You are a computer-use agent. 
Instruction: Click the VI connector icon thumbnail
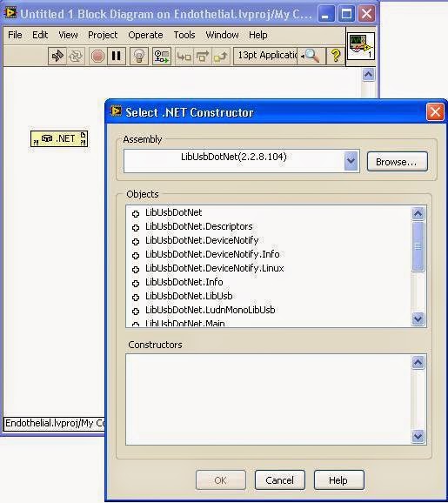click(361, 46)
